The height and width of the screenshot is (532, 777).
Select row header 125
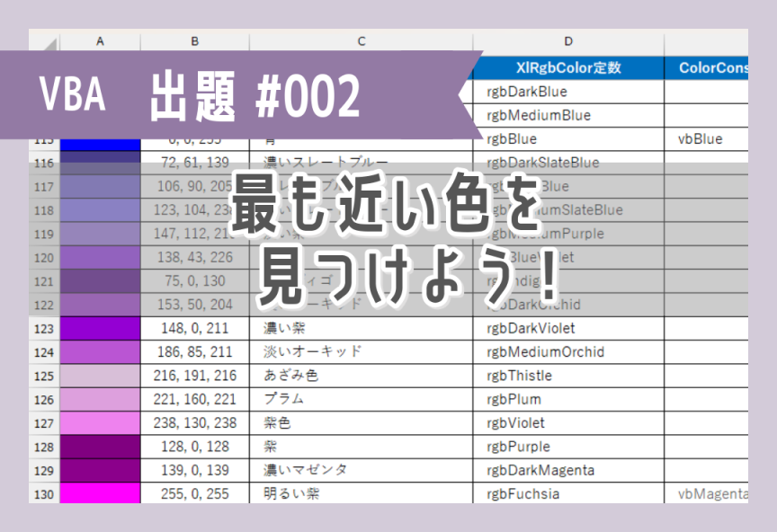44,376
